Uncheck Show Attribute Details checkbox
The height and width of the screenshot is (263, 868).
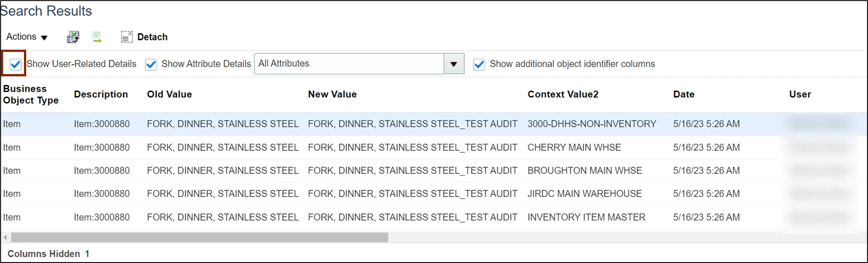coord(151,64)
